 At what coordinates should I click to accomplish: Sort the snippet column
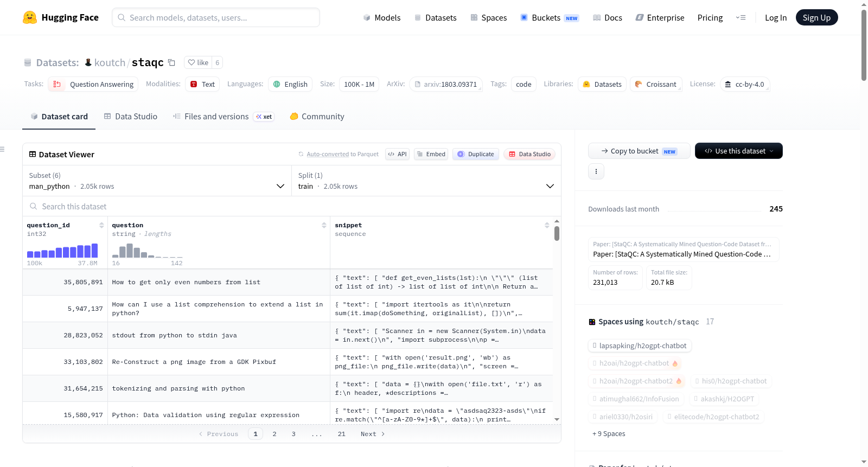pos(547,225)
